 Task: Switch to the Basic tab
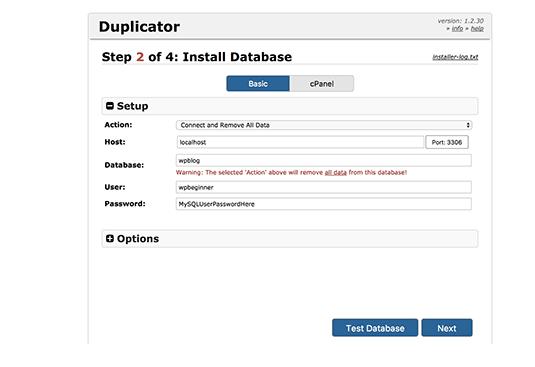click(258, 84)
